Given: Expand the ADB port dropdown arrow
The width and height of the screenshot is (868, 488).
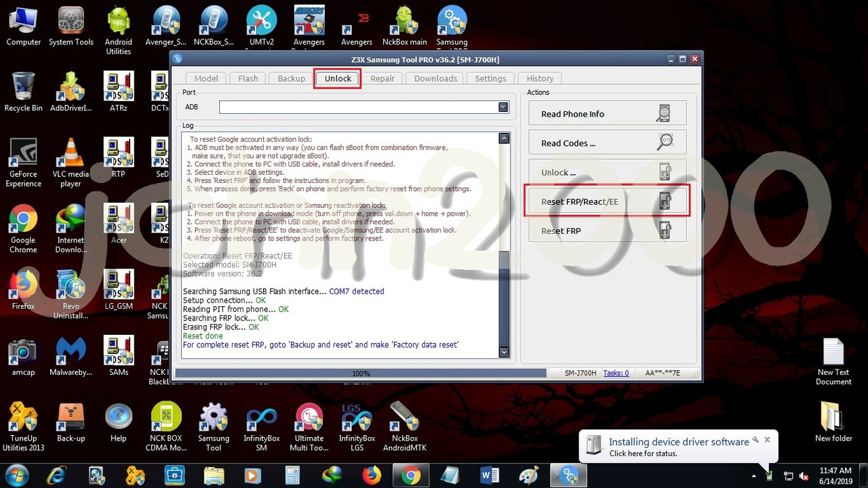Looking at the screenshot, I should (x=503, y=107).
